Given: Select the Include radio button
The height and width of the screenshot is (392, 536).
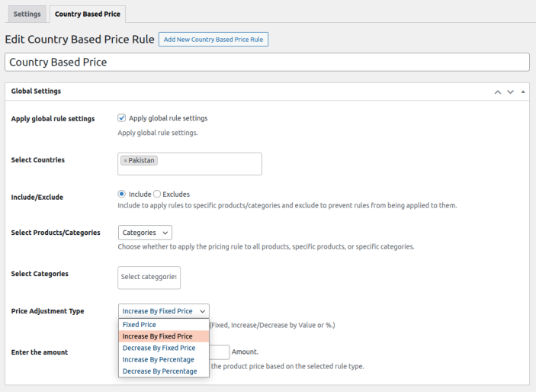Looking at the screenshot, I should [122, 194].
